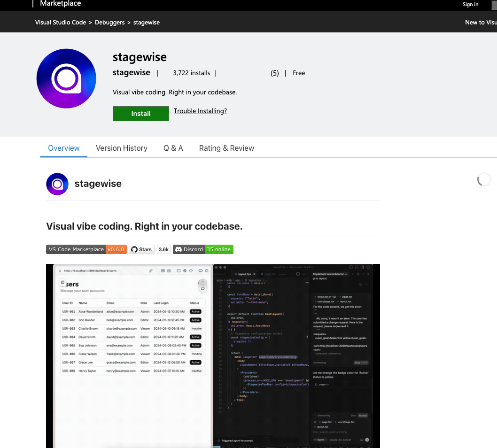Open the Q & A tab
The width and height of the screenshot is (497, 448).
173,148
